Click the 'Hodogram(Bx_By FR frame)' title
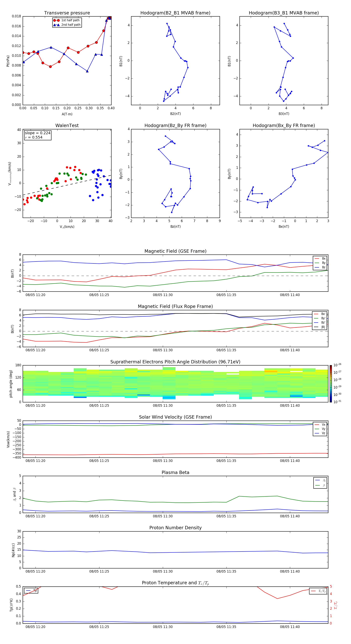 coord(284,125)
